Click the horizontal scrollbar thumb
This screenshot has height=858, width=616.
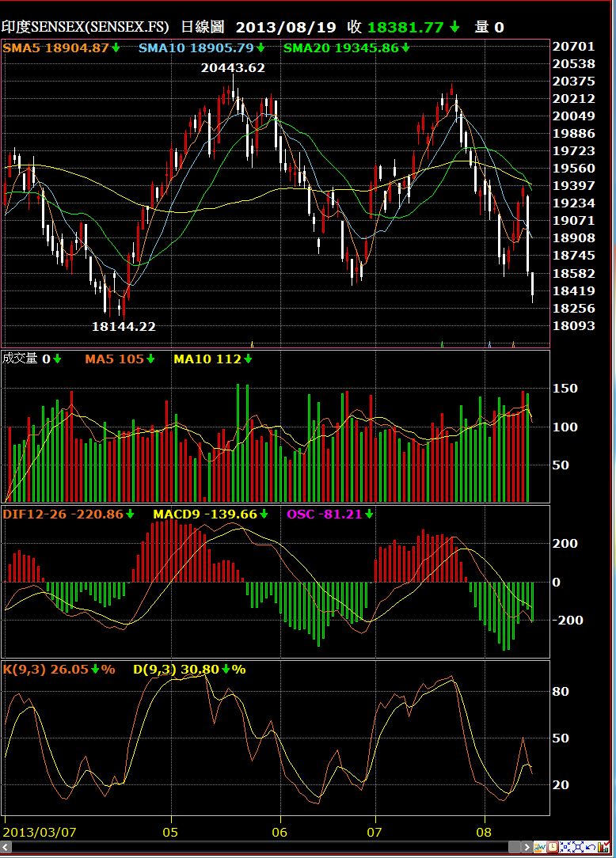514,847
